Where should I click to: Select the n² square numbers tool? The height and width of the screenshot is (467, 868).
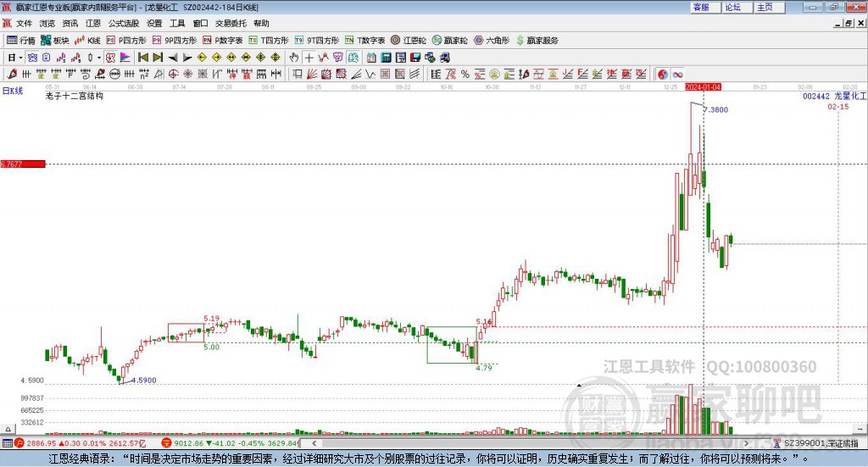[144, 74]
